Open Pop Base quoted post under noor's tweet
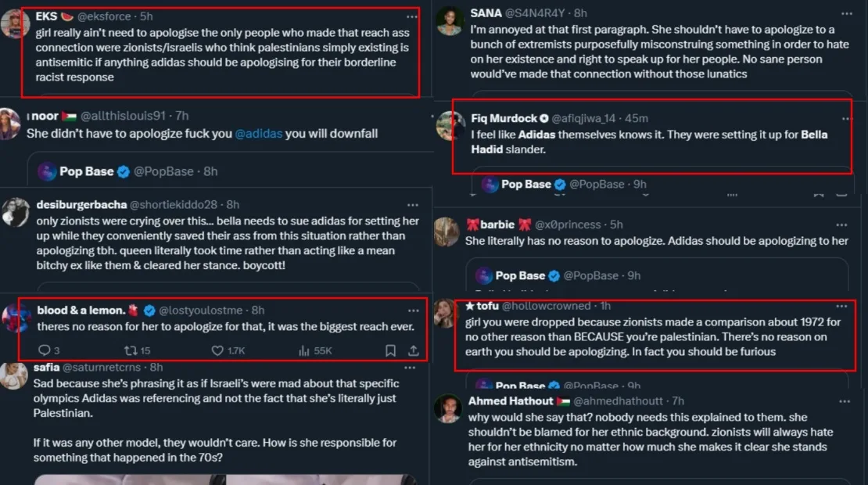868x485 pixels. click(128, 171)
